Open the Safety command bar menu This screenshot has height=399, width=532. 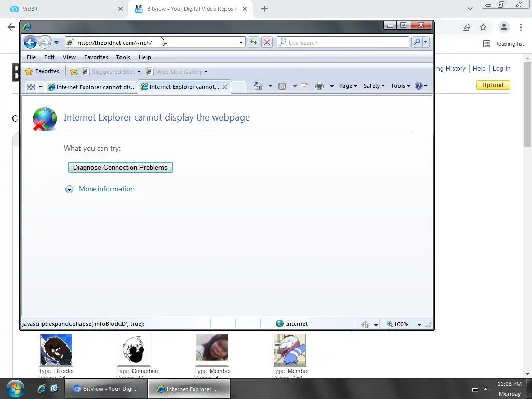click(x=374, y=86)
